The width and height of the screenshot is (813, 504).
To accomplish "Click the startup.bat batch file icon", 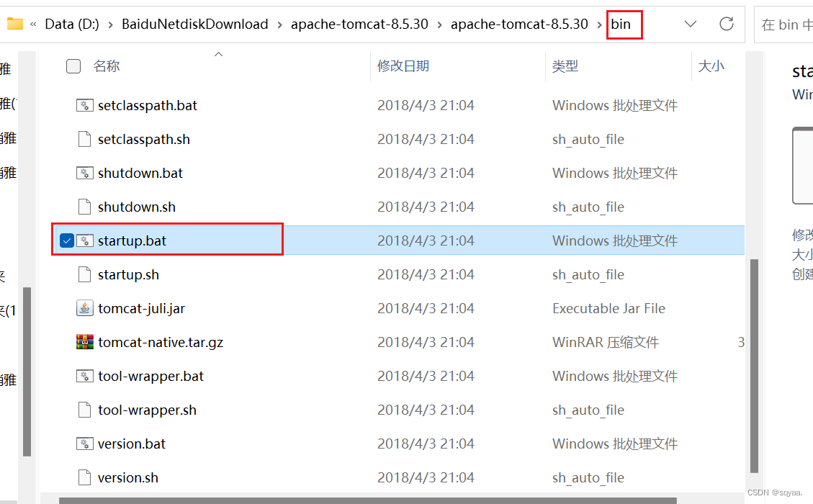I will (84, 240).
